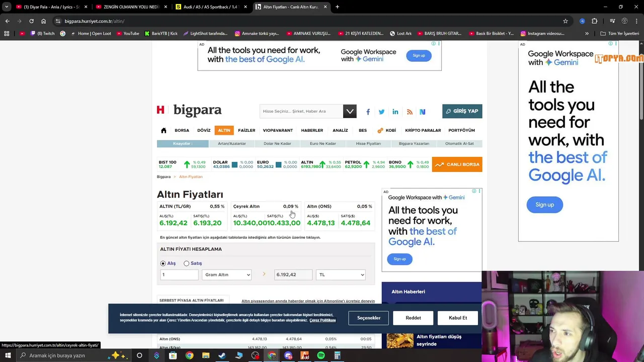Open media control music icon in Chrome
644x362 pixels.
coord(612,21)
